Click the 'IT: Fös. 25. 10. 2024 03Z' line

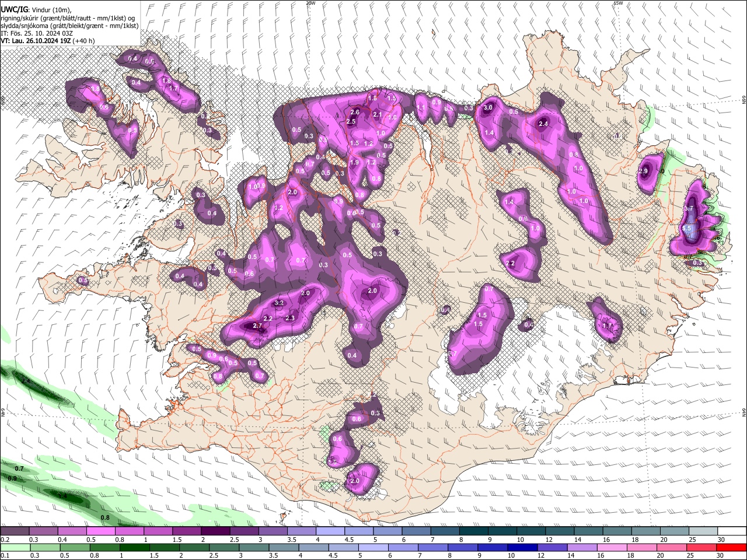pos(37,33)
